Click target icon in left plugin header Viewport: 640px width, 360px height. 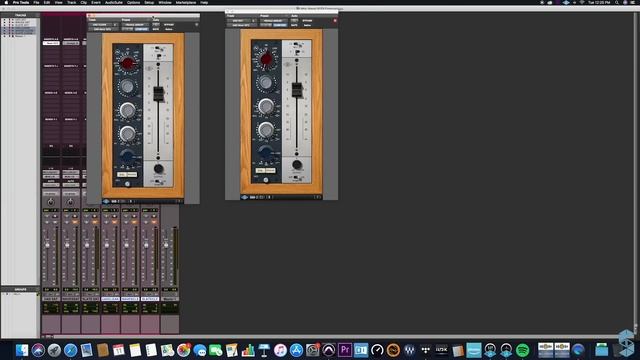tap(197, 24)
